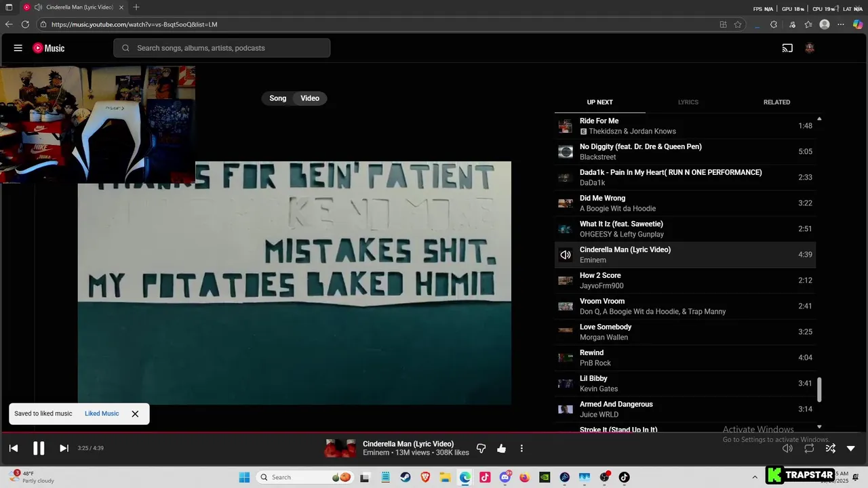This screenshot has height=488, width=868.
Task: Play No Diggity by Blackstreet
Action: click(x=685, y=152)
